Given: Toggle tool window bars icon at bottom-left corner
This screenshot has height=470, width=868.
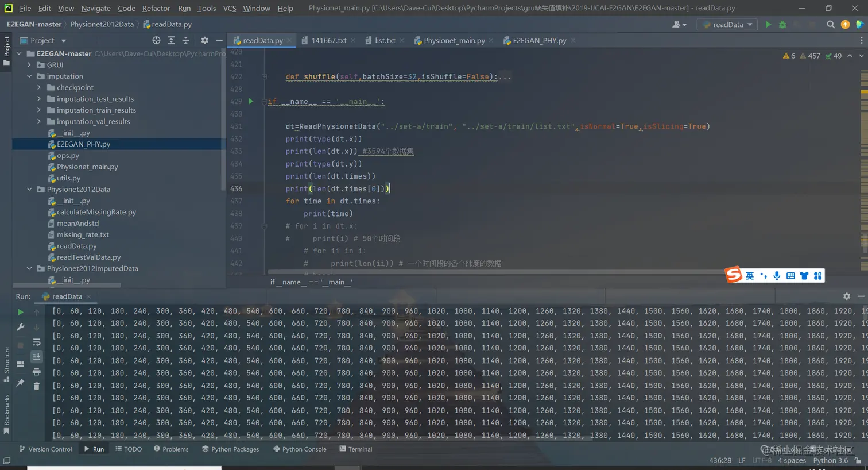Looking at the screenshot, I should point(7,460).
